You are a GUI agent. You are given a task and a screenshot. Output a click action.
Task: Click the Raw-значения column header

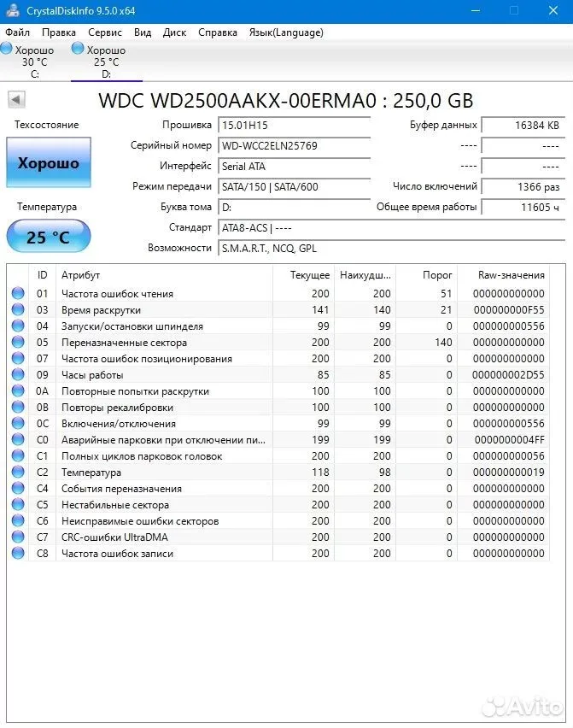point(504,275)
